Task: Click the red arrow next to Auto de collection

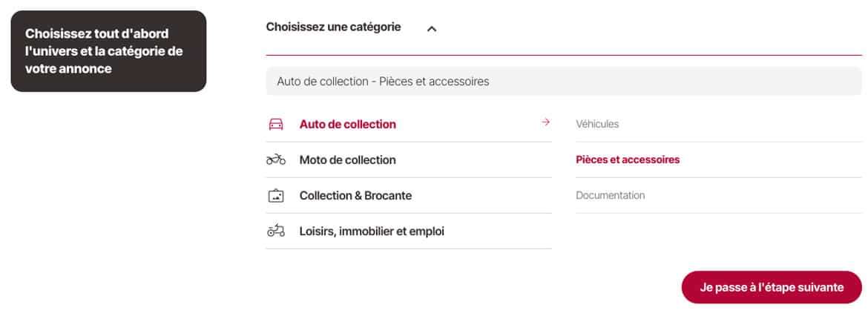Action: (545, 122)
